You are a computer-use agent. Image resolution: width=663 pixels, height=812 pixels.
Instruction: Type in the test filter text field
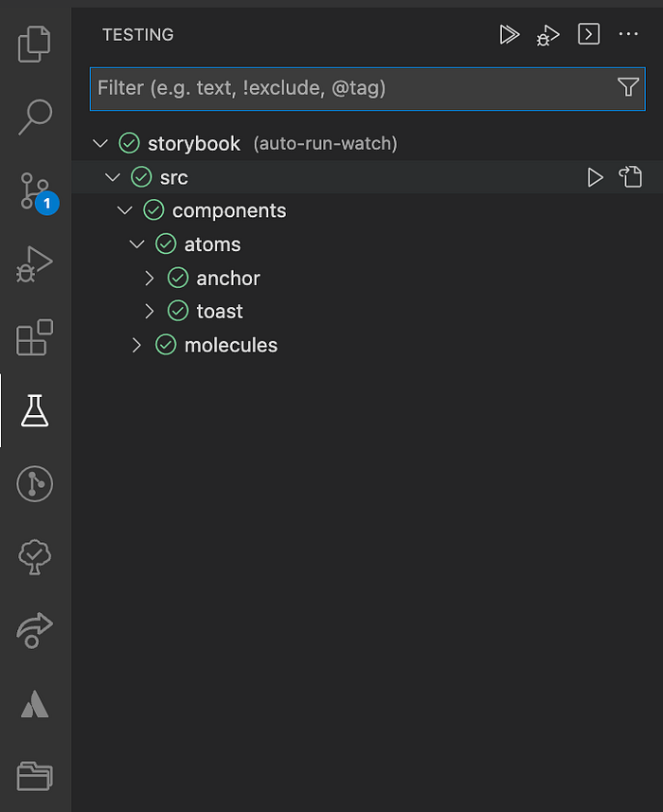(350, 88)
